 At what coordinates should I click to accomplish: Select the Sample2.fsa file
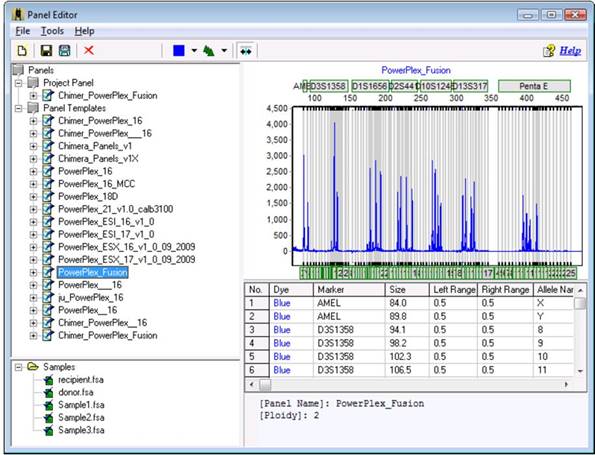click(81, 417)
